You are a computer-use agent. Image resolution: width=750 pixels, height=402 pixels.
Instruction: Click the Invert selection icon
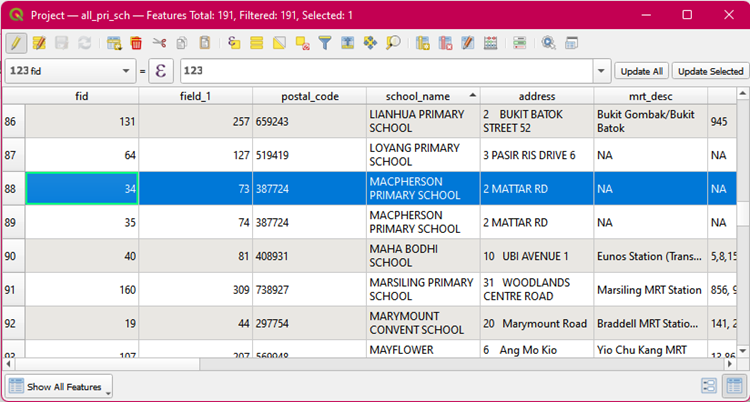click(x=279, y=43)
